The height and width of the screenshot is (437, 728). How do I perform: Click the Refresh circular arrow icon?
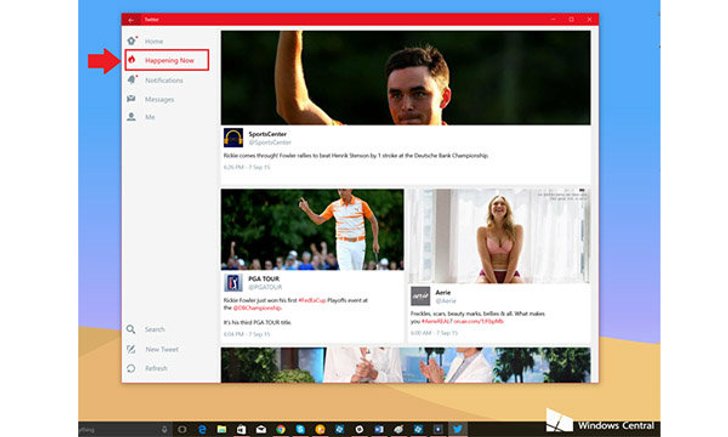click(131, 368)
